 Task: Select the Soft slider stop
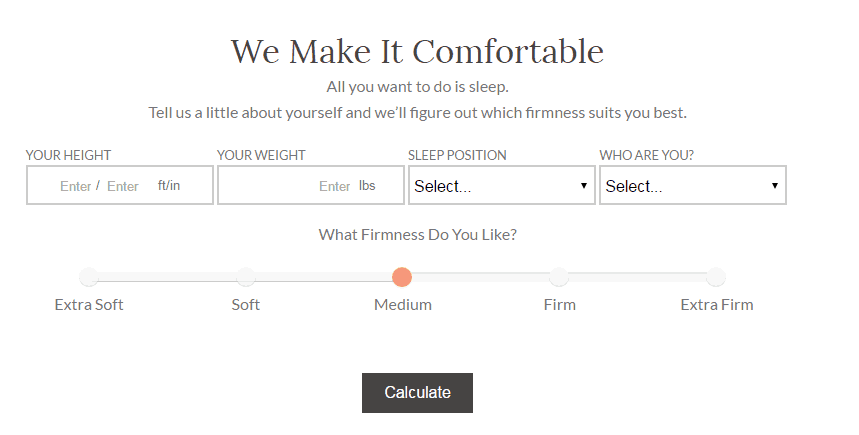[x=246, y=277]
